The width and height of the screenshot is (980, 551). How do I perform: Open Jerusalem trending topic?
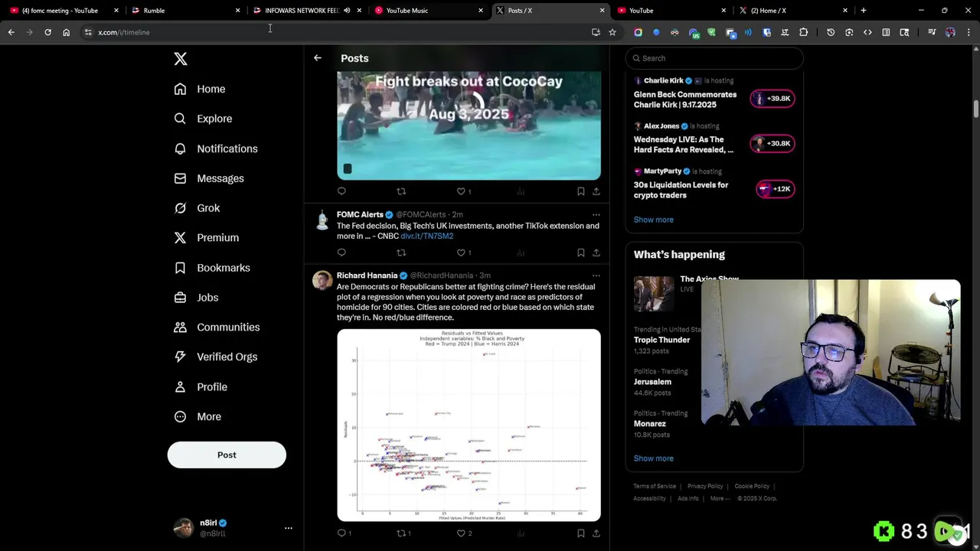coord(652,382)
